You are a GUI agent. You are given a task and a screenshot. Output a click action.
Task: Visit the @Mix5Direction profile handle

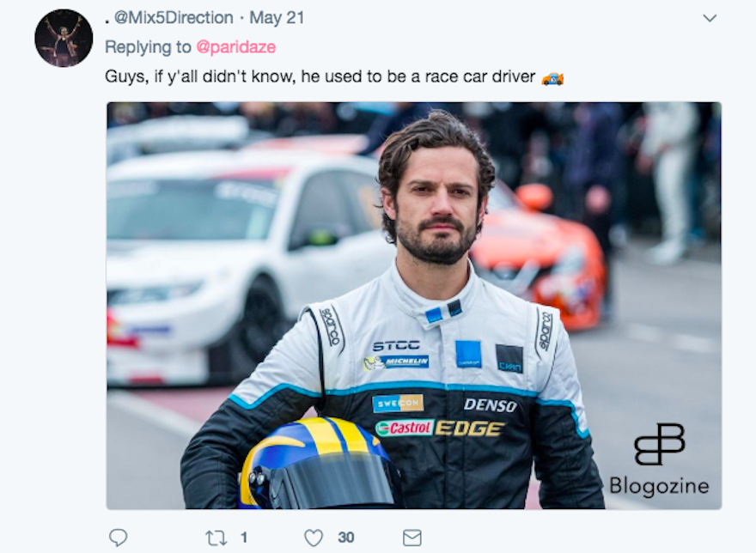point(174,18)
